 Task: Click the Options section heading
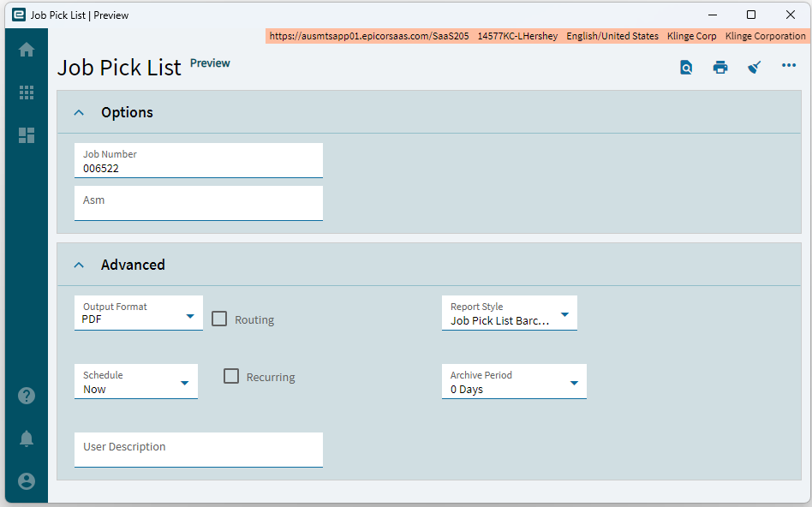click(127, 112)
